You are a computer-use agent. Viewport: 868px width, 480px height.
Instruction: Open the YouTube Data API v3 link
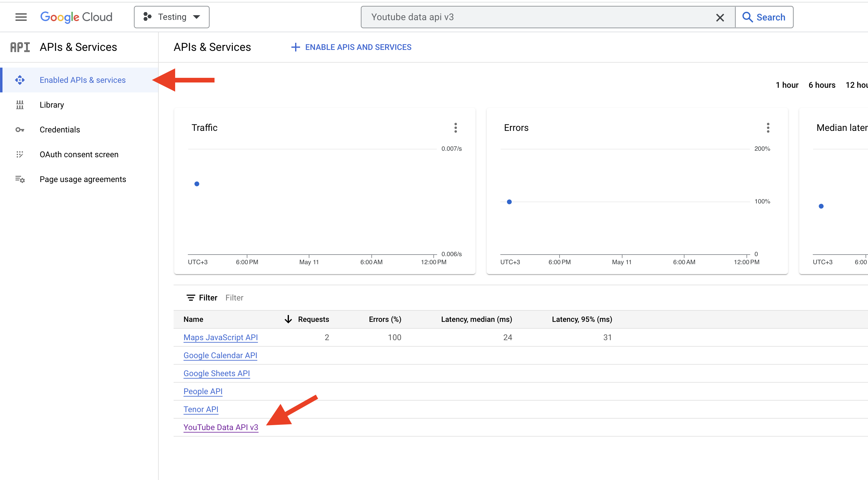221,427
